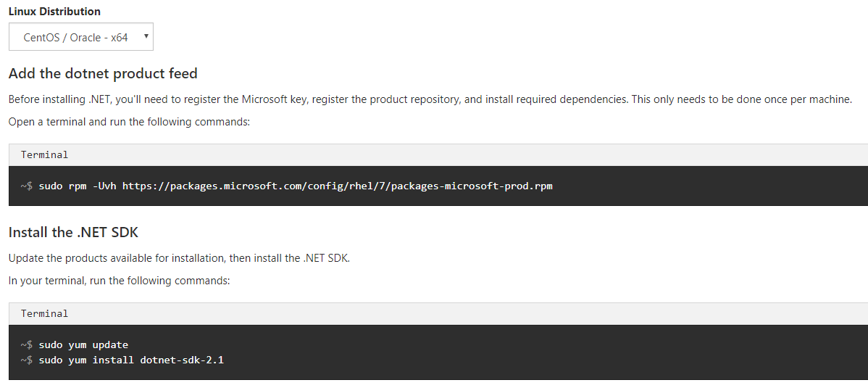Click the Update the products available sentence
Viewport: 868px width, 388px height.
179,258
